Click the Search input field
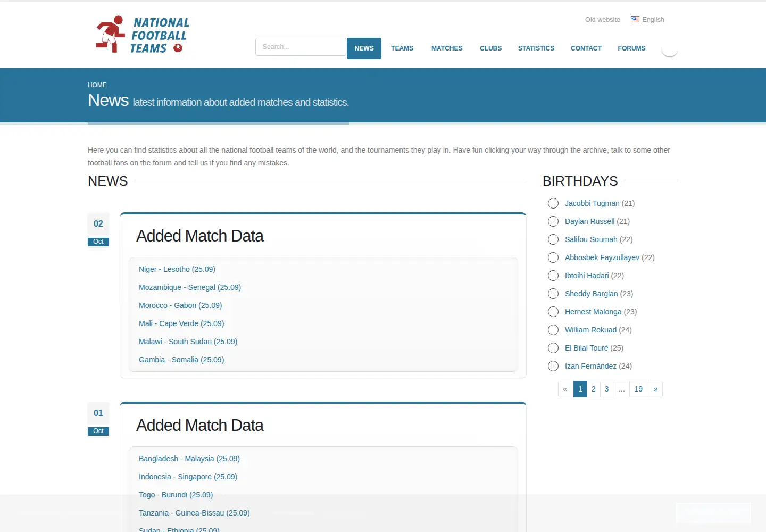 pos(301,47)
